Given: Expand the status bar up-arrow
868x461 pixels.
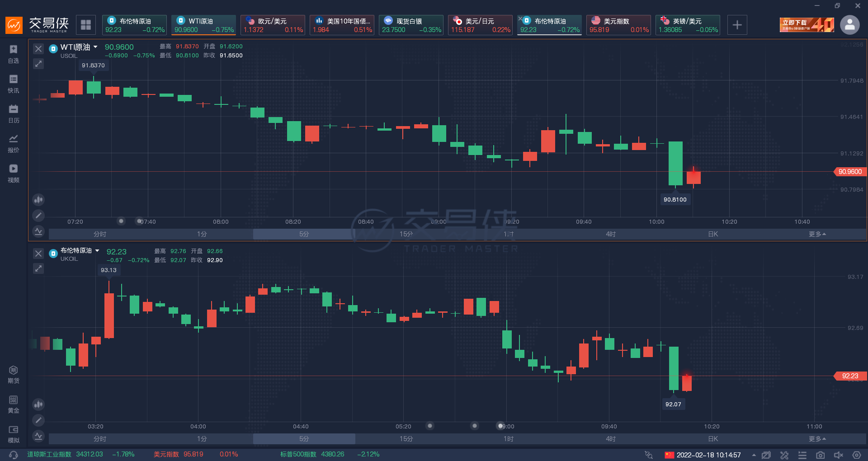Looking at the screenshot, I should 754,455.
